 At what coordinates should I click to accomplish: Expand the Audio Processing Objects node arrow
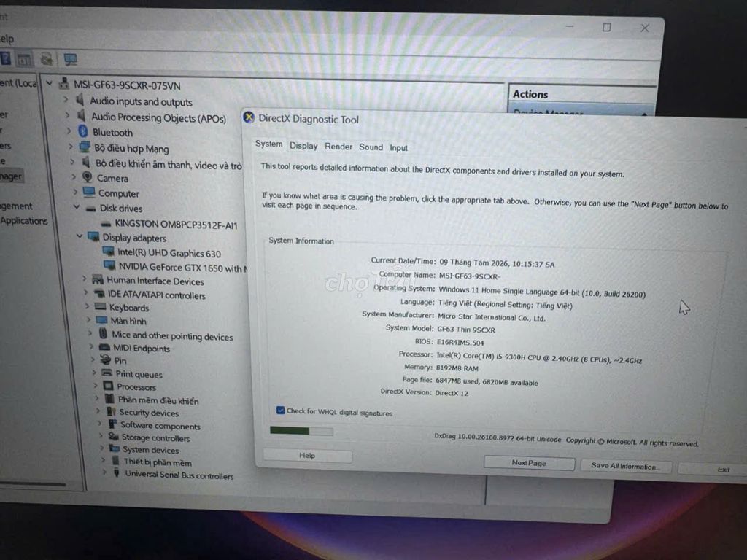click(67, 115)
